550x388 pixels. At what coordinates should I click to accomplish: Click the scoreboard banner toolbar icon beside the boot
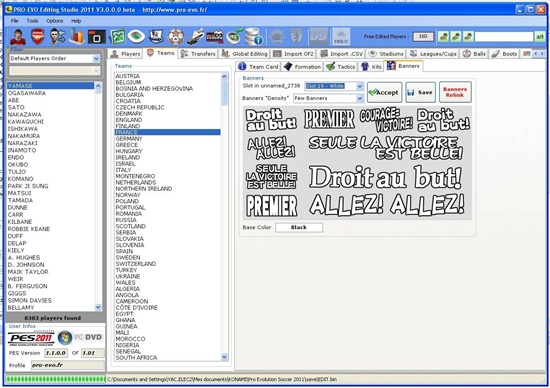click(215, 36)
